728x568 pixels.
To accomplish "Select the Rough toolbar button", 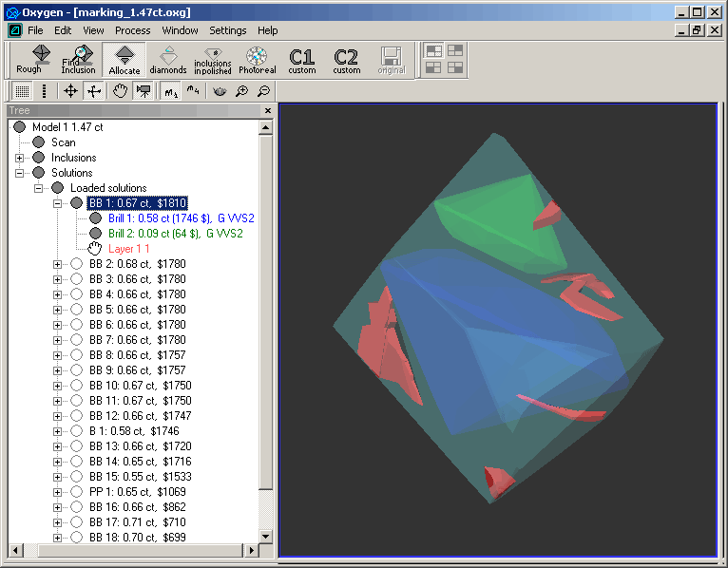I will click(29, 59).
